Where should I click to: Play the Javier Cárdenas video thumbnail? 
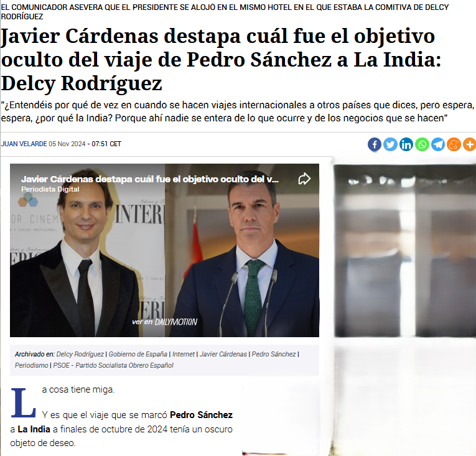coord(164,250)
